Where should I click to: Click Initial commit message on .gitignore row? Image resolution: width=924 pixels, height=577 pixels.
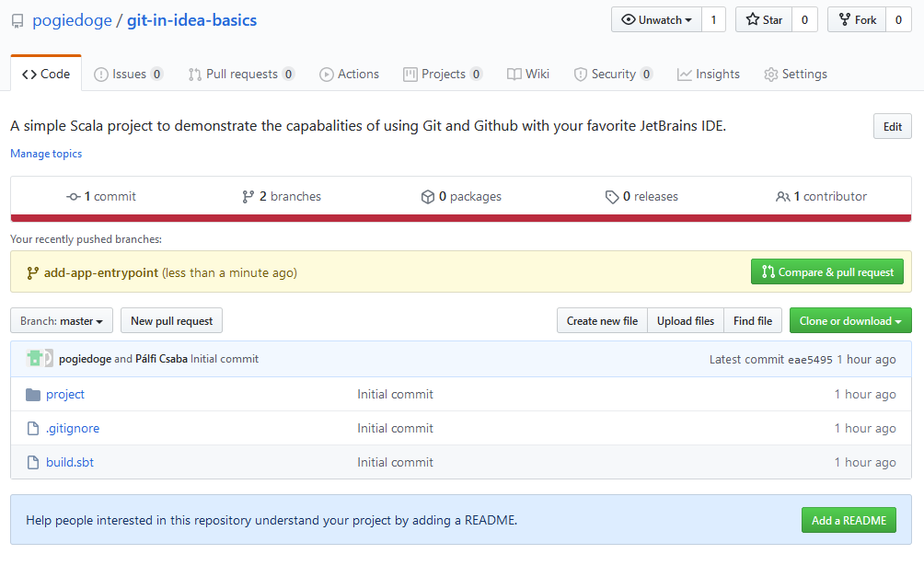pos(395,429)
